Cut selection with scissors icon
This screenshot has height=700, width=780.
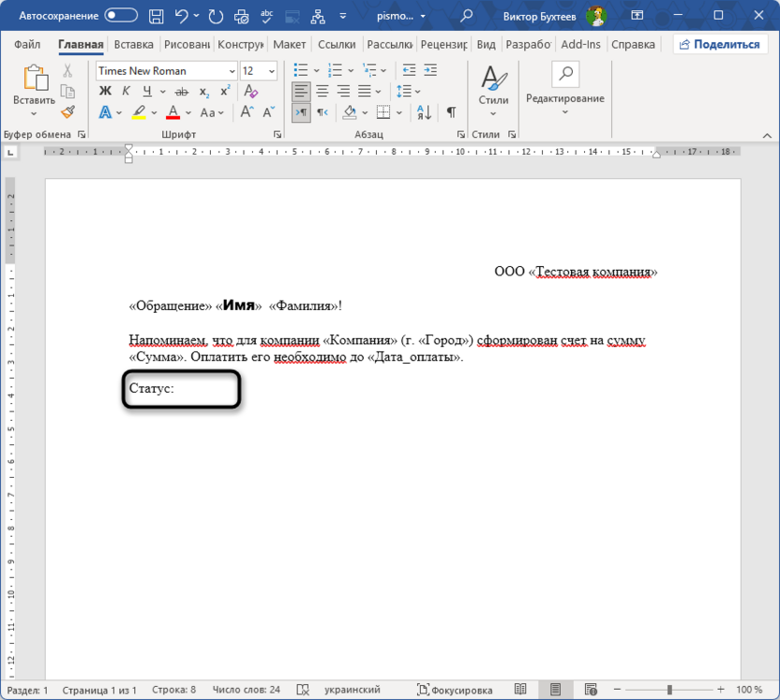tap(67, 70)
